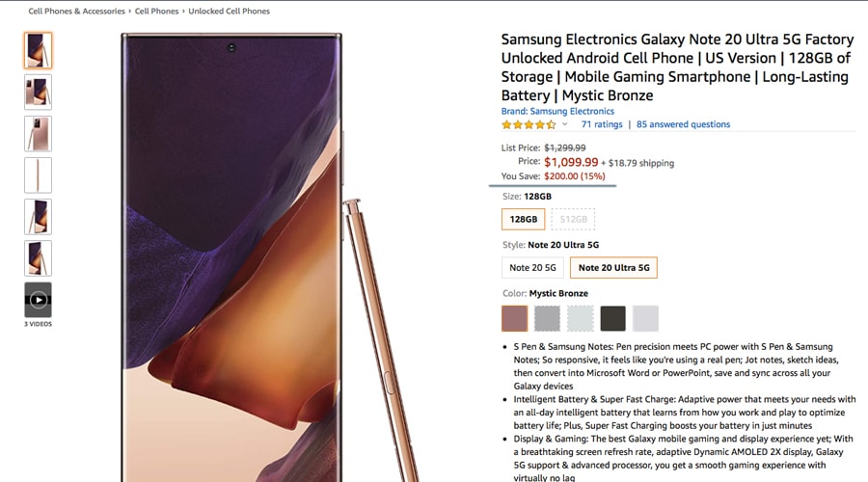Pick the Mystic Bronze color swatch
The image size is (868, 482).
click(515, 318)
